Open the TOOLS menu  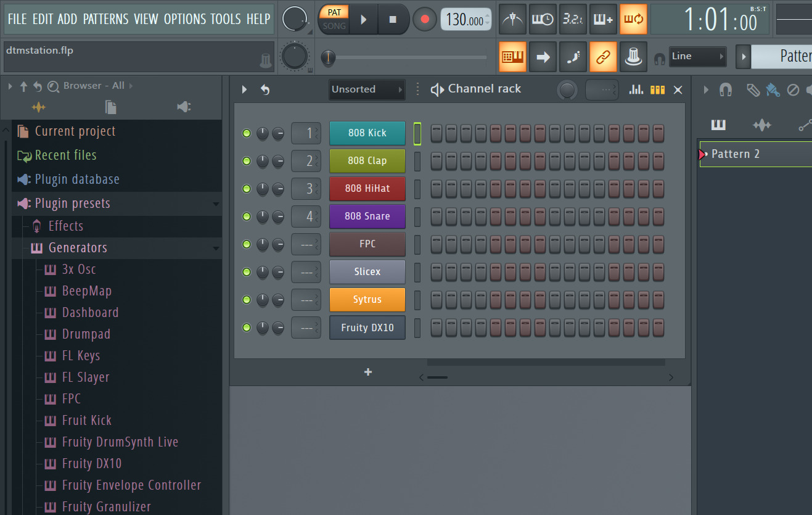[x=226, y=19]
